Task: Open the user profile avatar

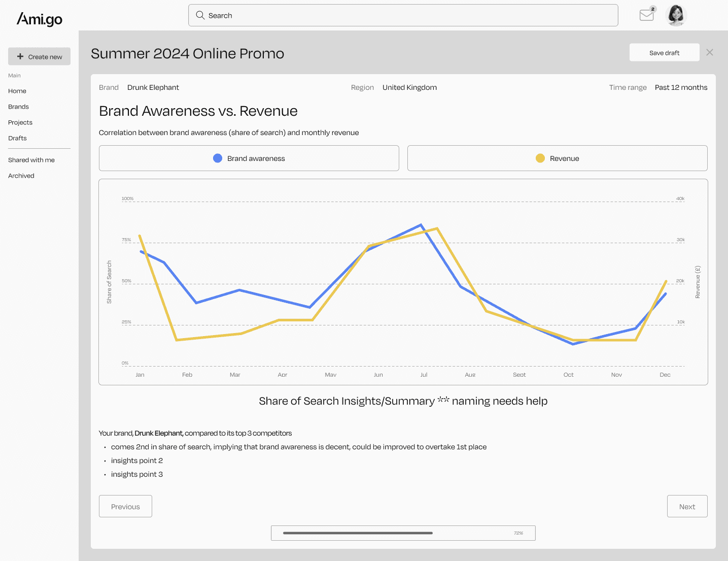Action: (676, 15)
